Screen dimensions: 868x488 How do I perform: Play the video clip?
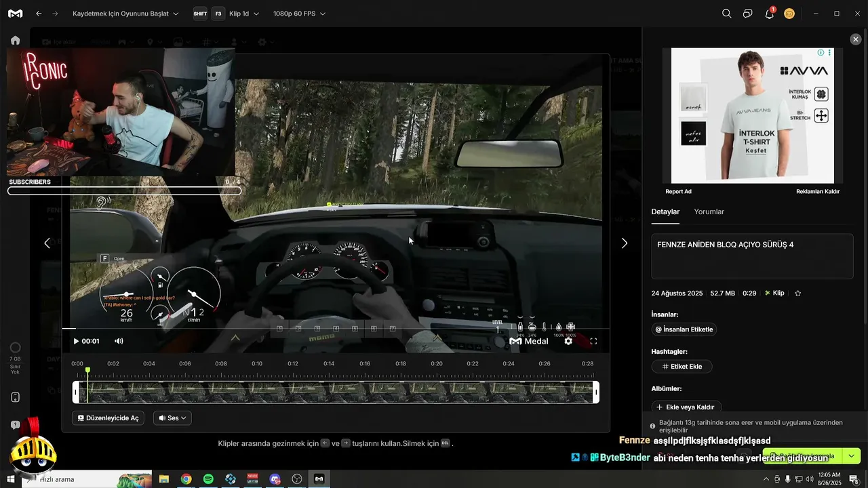click(x=76, y=341)
